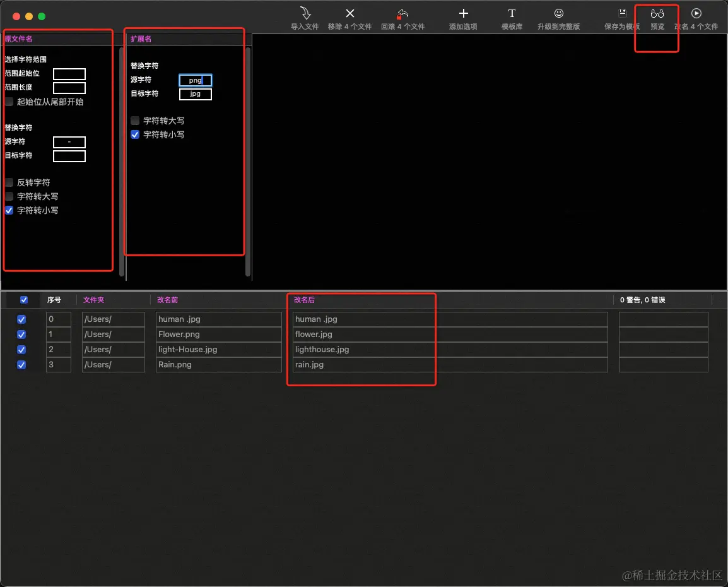The height and width of the screenshot is (587, 728).
Task: Open the Template Library (模板库) icon
Action: (x=512, y=13)
